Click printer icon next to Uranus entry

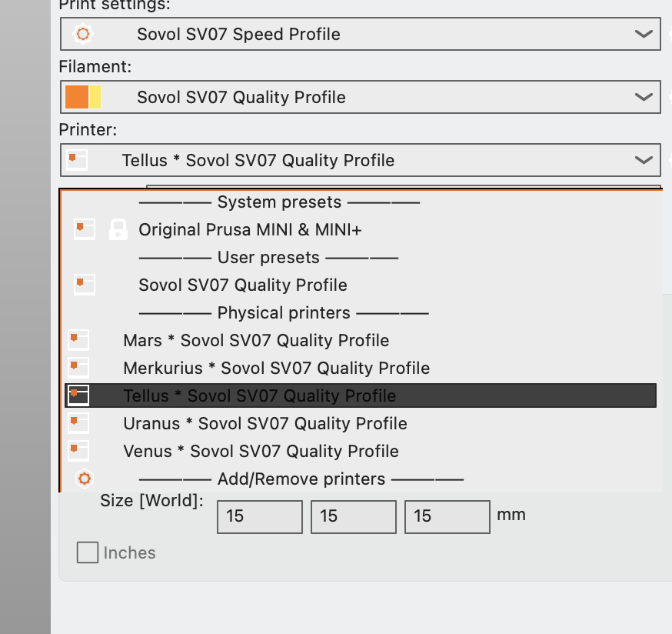(x=78, y=423)
